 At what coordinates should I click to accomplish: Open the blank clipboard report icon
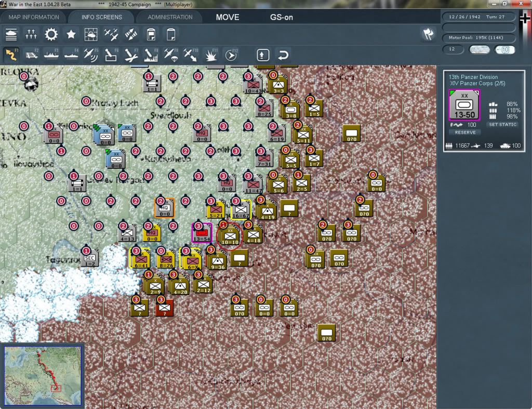click(171, 34)
